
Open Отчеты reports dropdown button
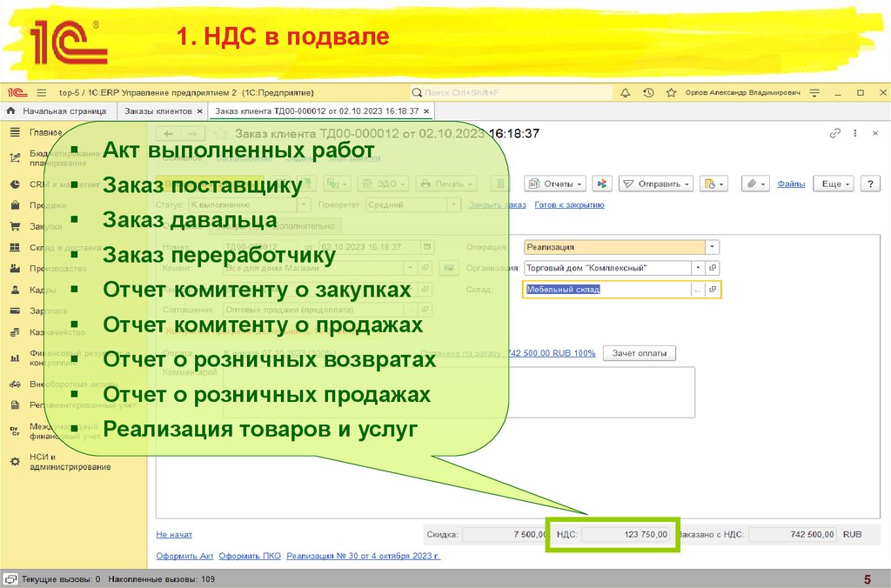[x=555, y=184]
